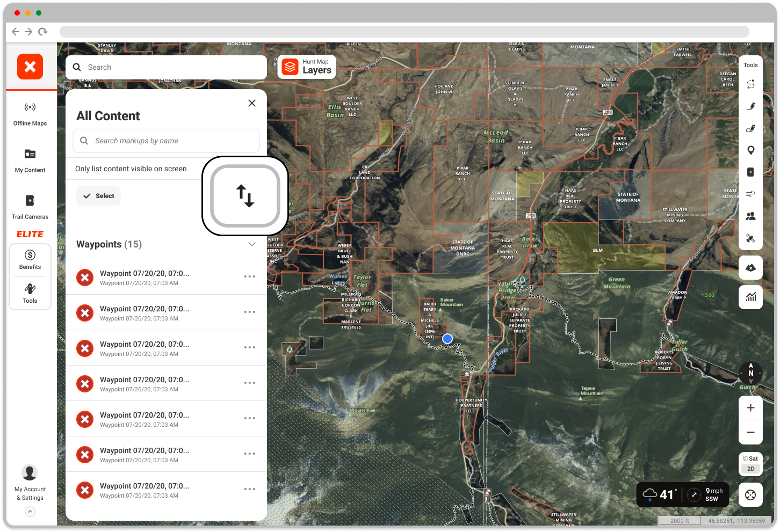Select the Wind tool icon

tap(751, 194)
